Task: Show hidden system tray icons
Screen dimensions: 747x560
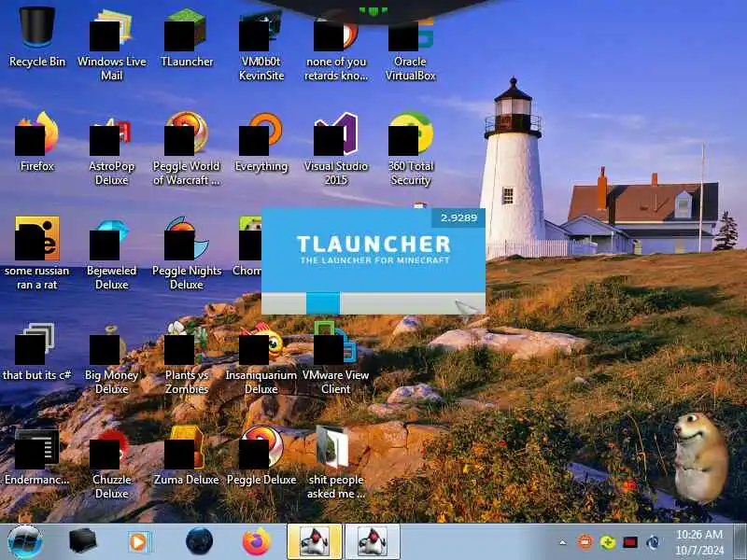Action: (563, 542)
